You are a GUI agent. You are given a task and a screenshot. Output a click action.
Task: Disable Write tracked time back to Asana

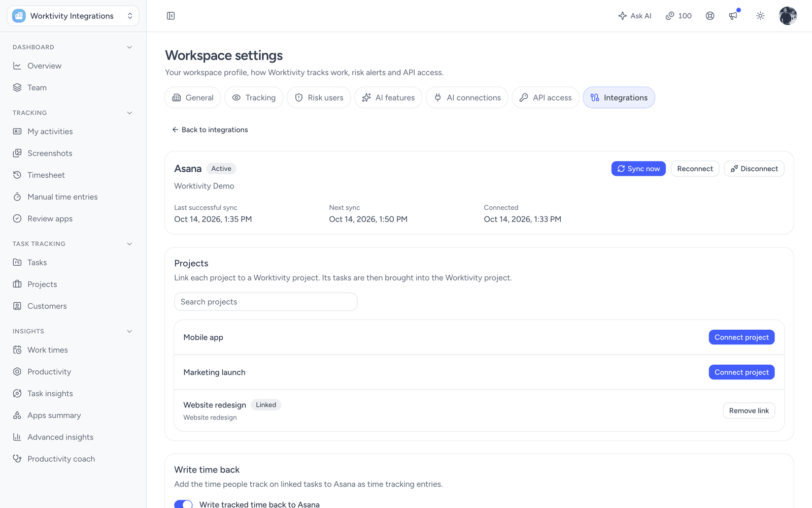183,504
